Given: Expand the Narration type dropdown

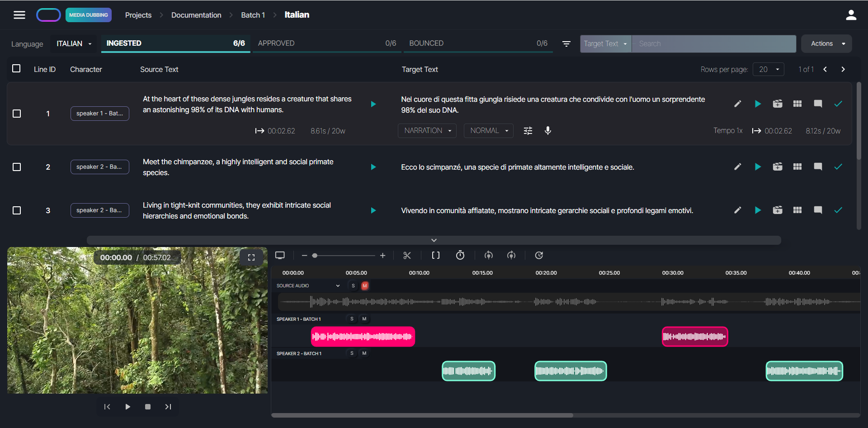Looking at the screenshot, I should 427,131.
